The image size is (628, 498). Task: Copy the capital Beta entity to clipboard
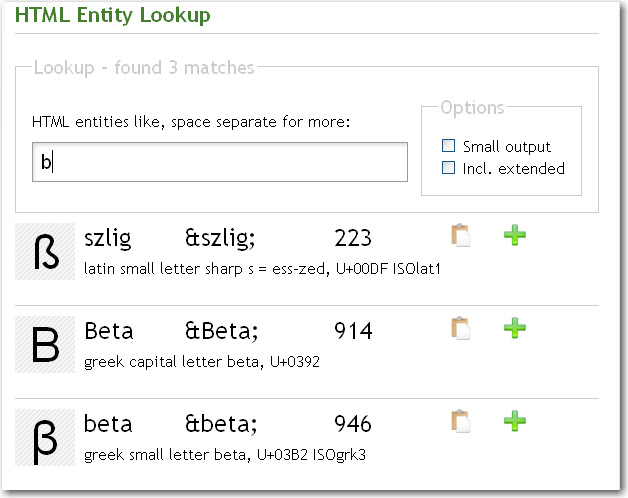click(x=461, y=328)
